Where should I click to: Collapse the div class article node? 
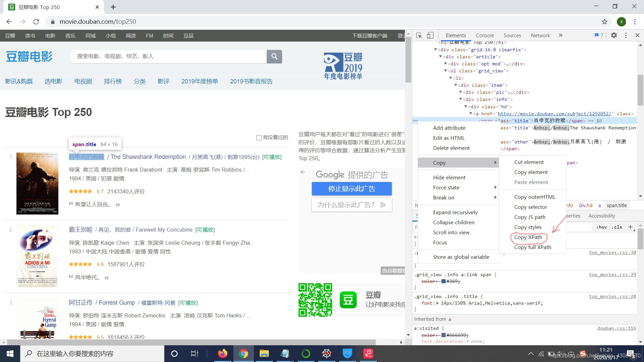440,57
